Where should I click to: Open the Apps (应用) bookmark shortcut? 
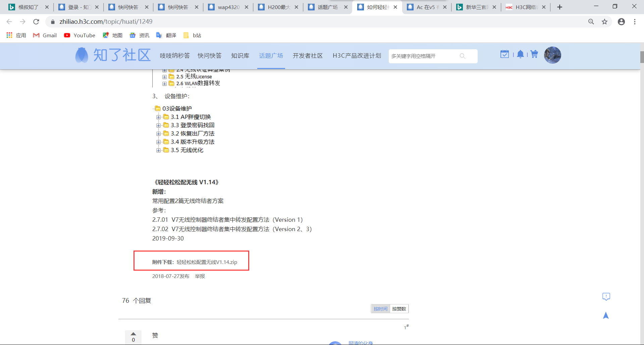coord(16,35)
